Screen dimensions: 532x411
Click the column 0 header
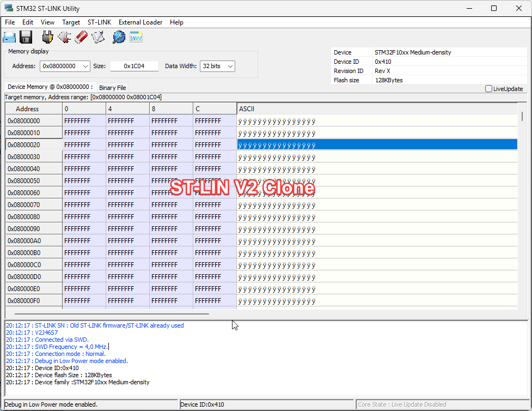pos(84,108)
